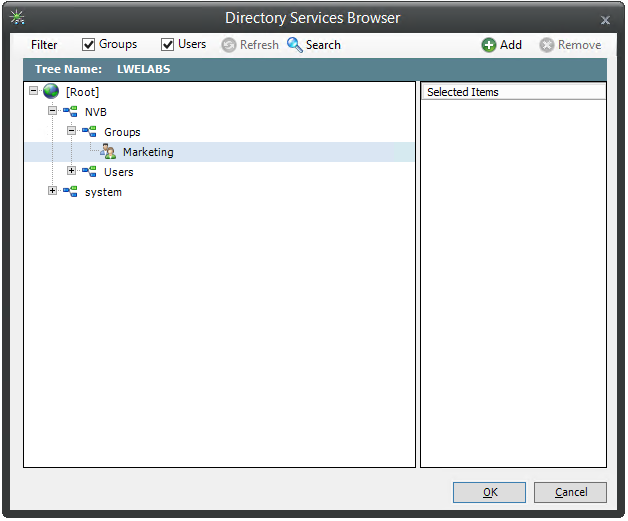The width and height of the screenshot is (628, 521).
Task: Click the system container icon
Action: click(x=70, y=191)
